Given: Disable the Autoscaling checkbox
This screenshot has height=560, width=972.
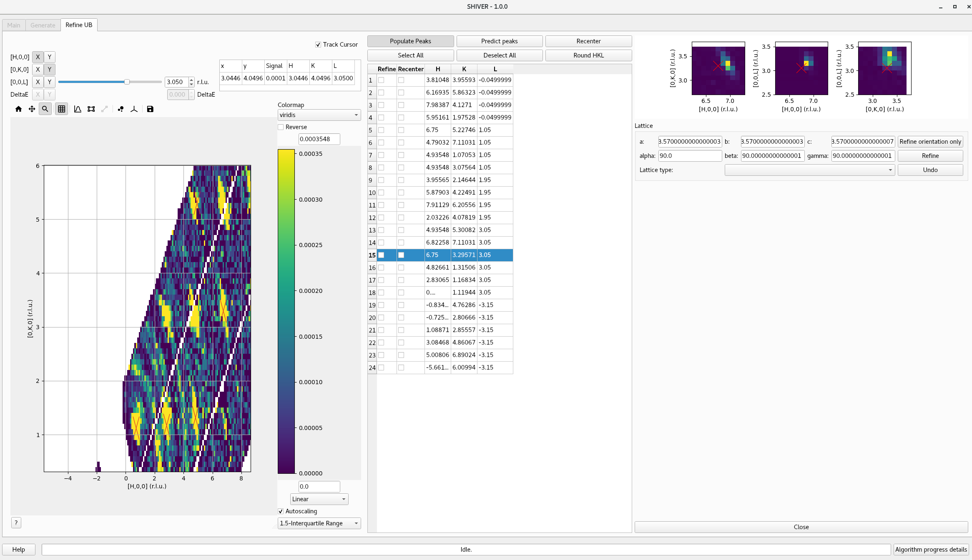Looking at the screenshot, I should click(281, 511).
